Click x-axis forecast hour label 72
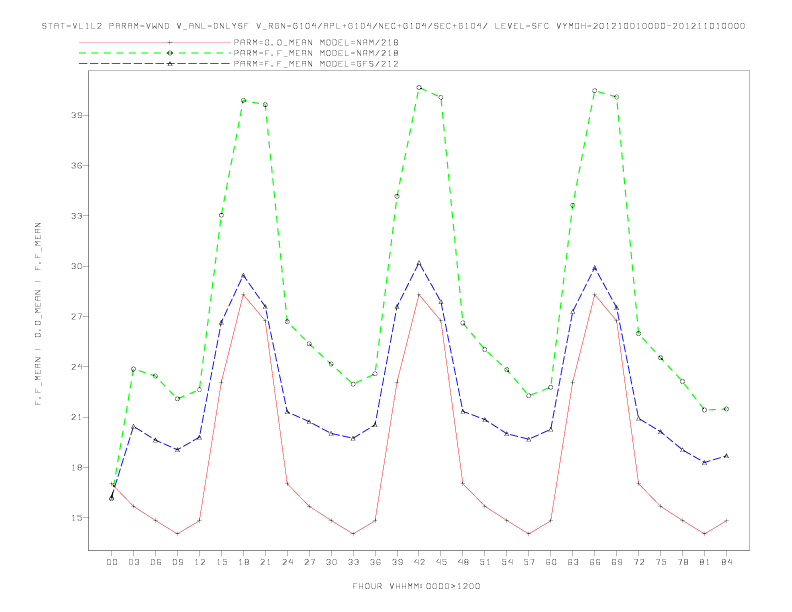 [x=638, y=562]
